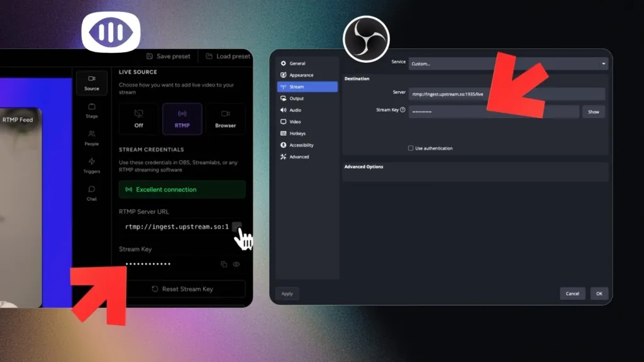
Task: Click Show next to OBS Stream Key
Action: pos(594,112)
